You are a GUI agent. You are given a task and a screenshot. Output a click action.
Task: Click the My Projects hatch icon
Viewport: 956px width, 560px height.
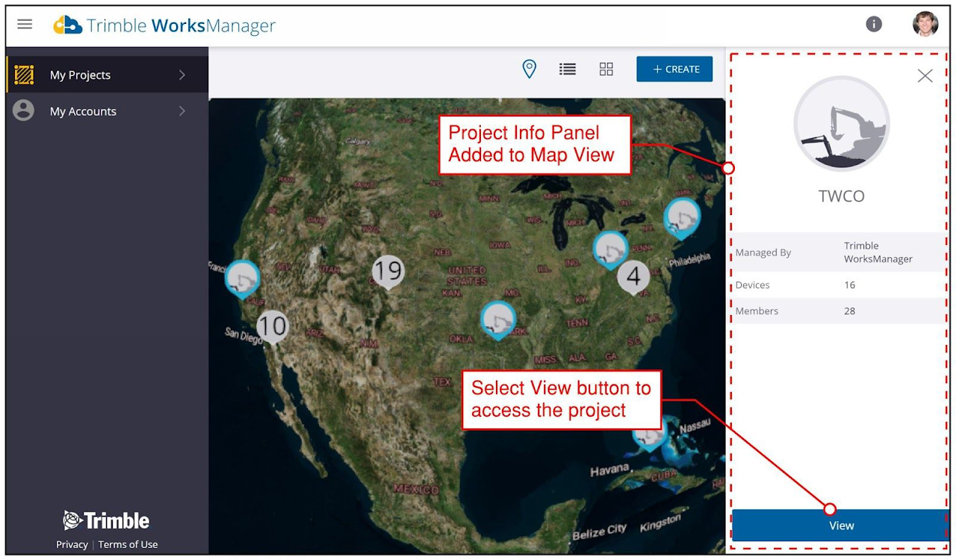(24, 75)
